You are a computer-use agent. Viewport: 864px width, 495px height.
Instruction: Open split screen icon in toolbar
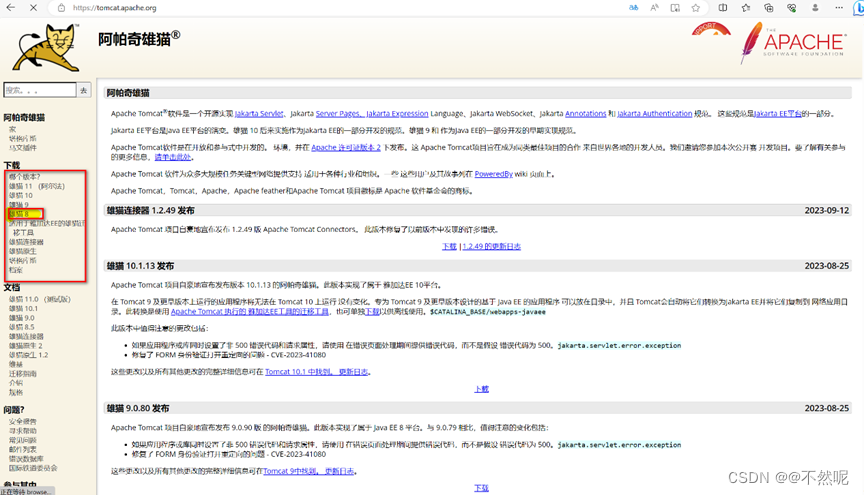pos(722,8)
